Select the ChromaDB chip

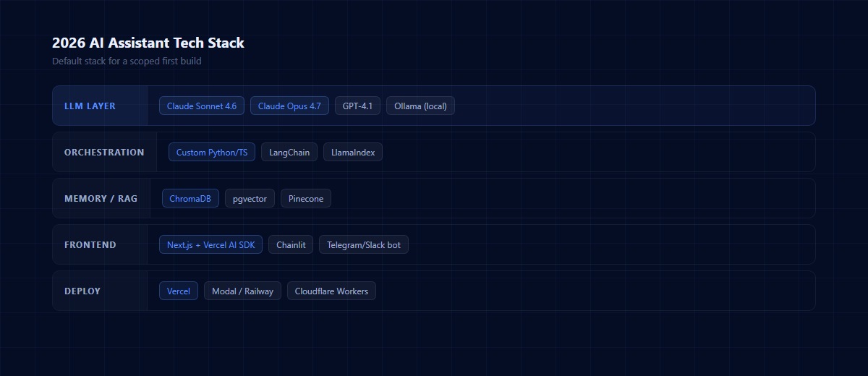190,198
